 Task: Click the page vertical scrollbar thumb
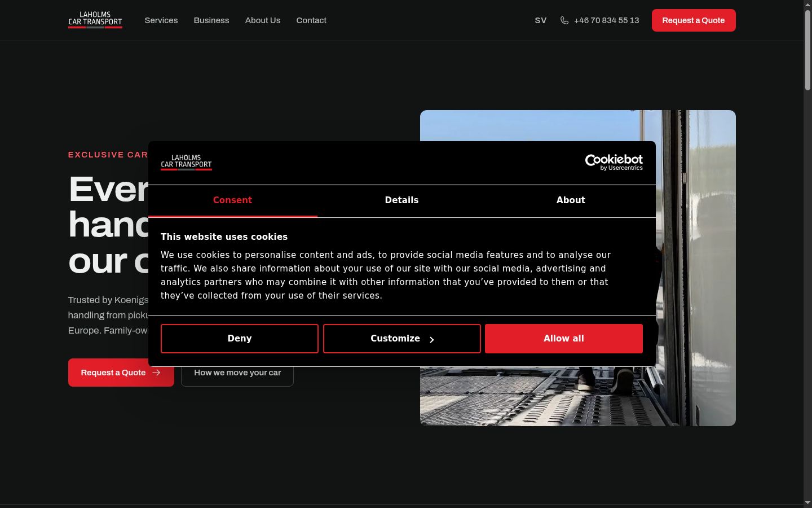(807, 51)
